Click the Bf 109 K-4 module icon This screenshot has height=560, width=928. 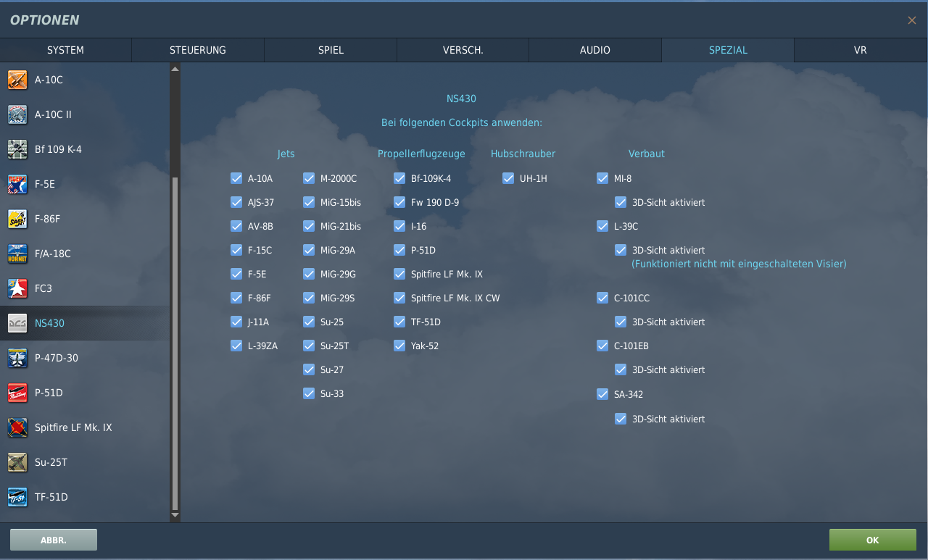17,149
